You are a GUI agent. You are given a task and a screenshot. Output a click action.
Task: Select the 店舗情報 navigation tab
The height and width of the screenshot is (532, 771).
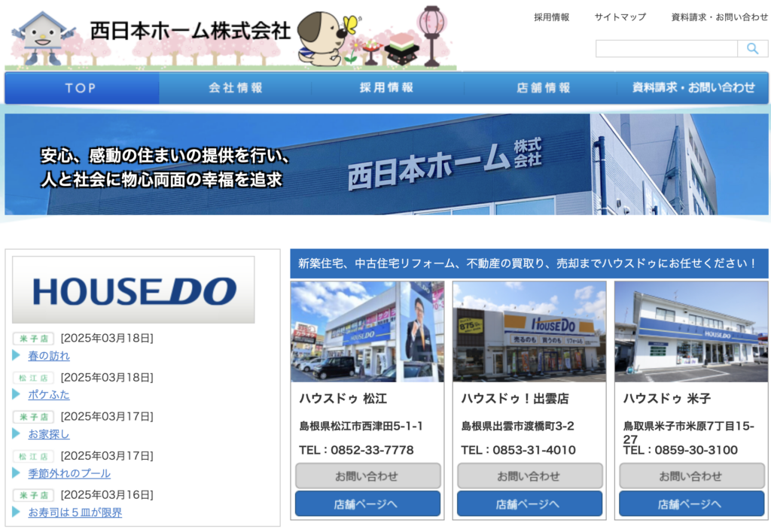pyautogui.click(x=543, y=88)
